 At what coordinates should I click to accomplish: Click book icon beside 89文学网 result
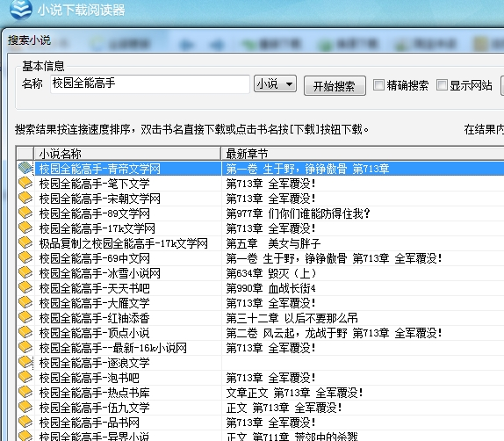coord(25,213)
